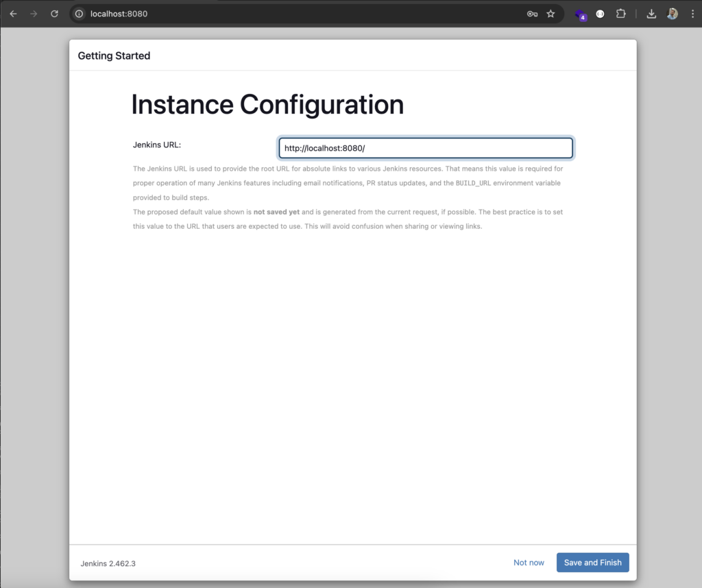Click the Save and Finish button
The image size is (702, 588).
pos(593,563)
